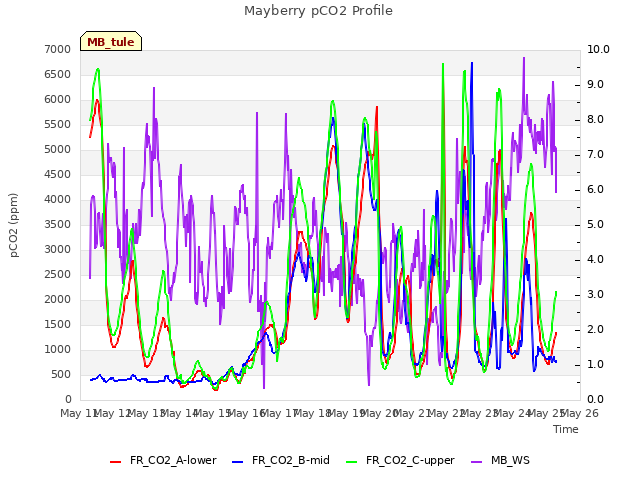Click the MB_tule annotation label
The image size is (640, 480).
pos(111,42)
